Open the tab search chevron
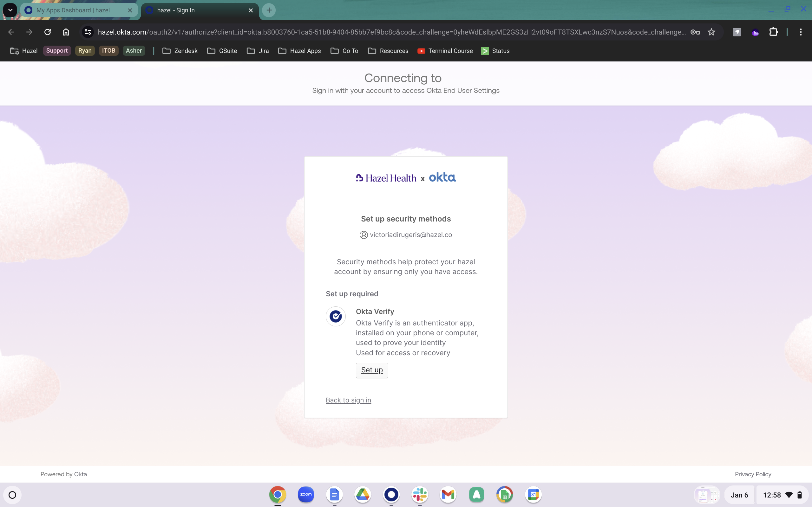 pyautogui.click(x=10, y=10)
